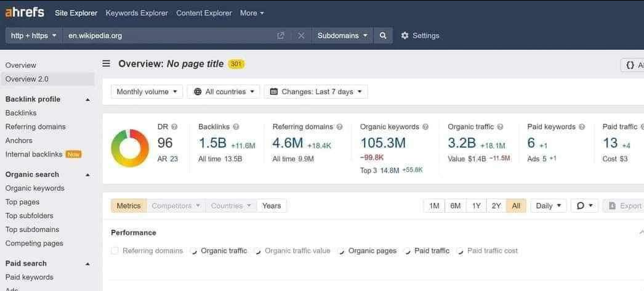Open Overview in sidebar
Screen dimensions: 644x291
pyautogui.click(x=20, y=65)
